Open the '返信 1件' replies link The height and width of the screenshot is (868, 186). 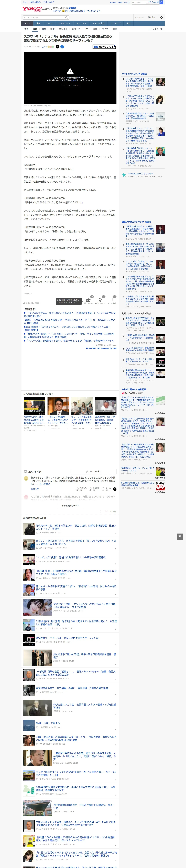coord(34,489)
